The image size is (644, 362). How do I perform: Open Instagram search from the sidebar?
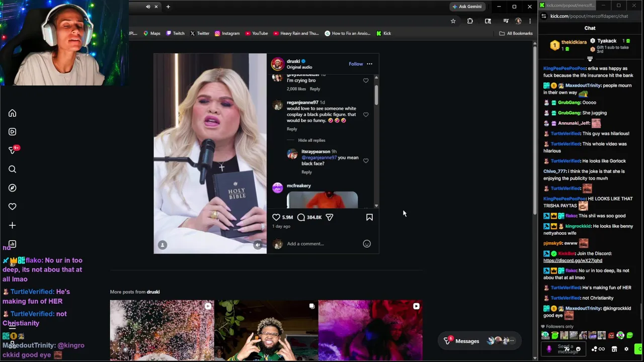click(12, 169)
